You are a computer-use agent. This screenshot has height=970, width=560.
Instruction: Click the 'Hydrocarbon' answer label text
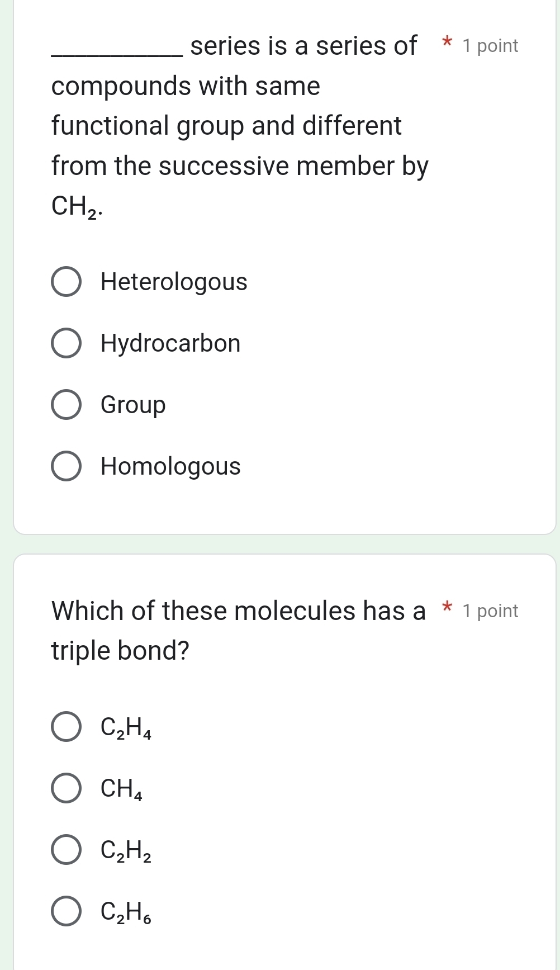(170, 343)
